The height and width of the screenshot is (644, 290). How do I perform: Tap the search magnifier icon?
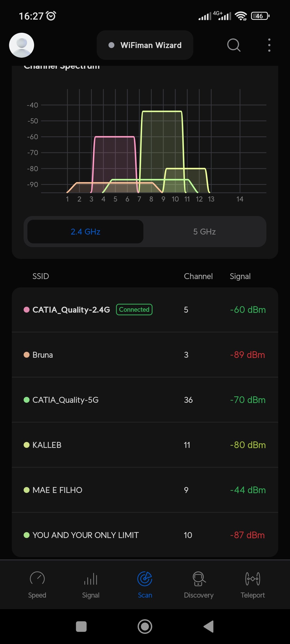coord(234,45)
